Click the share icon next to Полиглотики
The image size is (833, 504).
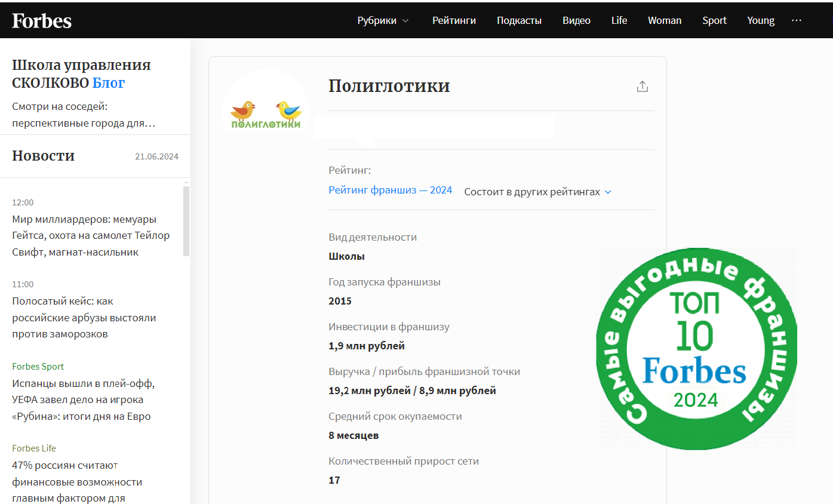[x=643, y=87]
